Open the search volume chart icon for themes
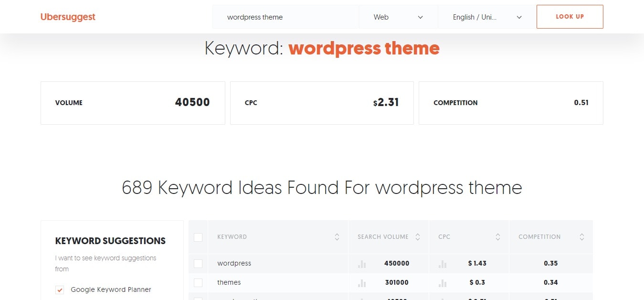This screenshot has height=300, width=644. 362,283
